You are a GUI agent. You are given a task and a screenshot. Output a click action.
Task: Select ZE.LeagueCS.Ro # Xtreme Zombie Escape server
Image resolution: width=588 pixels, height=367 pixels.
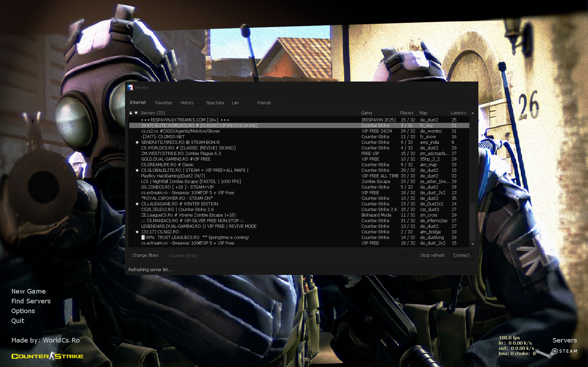point(299,215)
